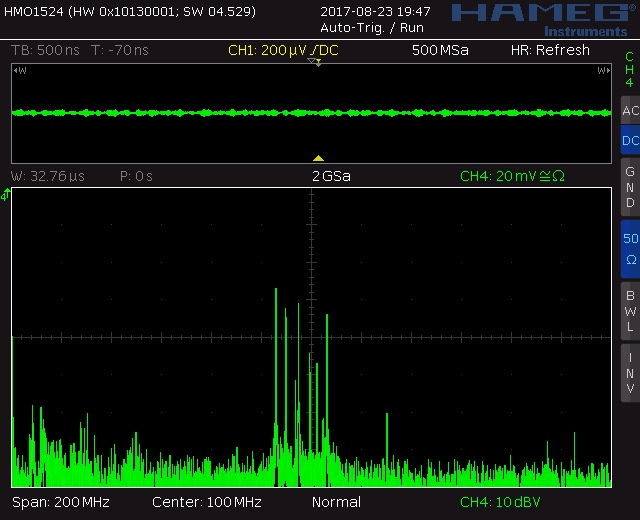
Task: Enable the BWL bandwidth limit softkey
Action: (629, 310)
